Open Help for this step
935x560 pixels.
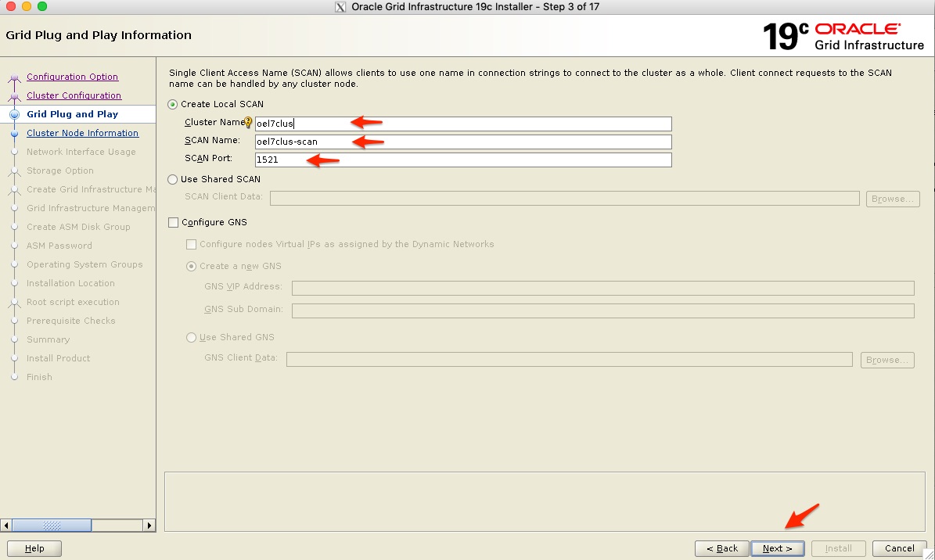[34, 548]
